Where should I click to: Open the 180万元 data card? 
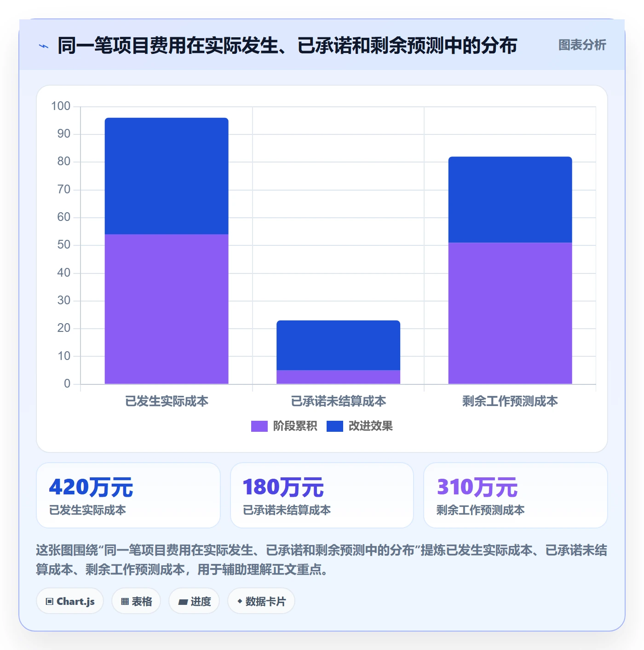(x=322, y=495)
